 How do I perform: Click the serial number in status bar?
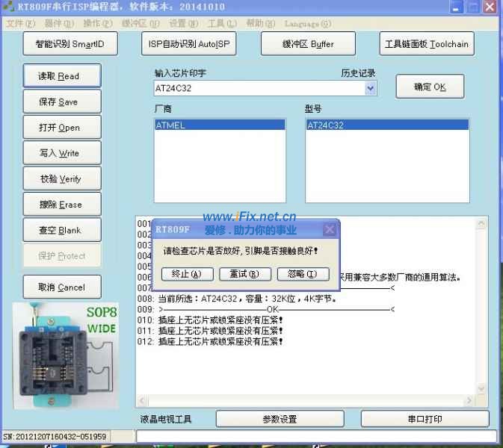point(55,437)
